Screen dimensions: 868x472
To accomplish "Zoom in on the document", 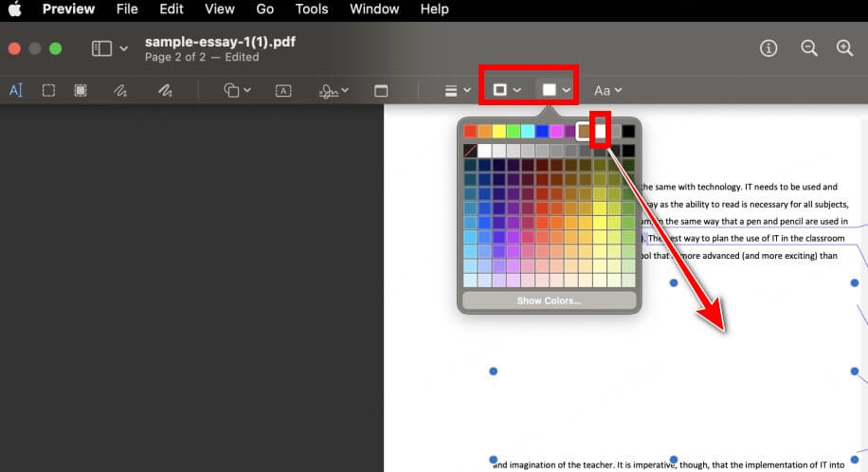I will tap(844, 48).
